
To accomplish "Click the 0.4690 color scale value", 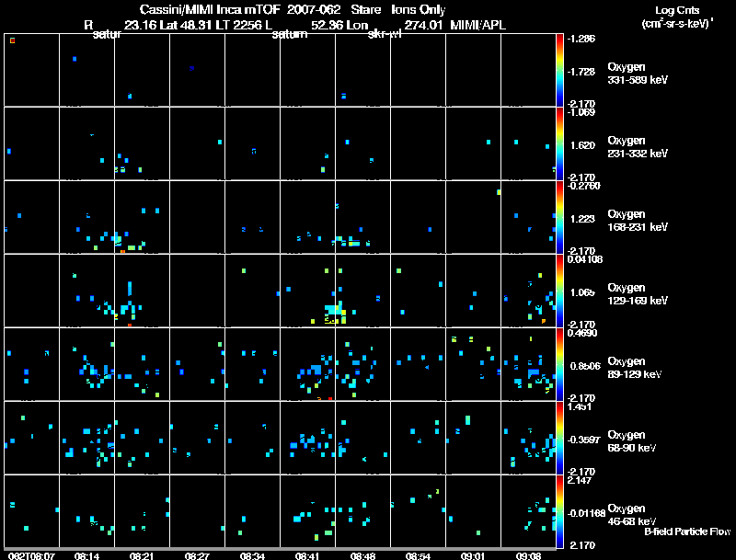I will pyautogui.click(x=582, y=333).
